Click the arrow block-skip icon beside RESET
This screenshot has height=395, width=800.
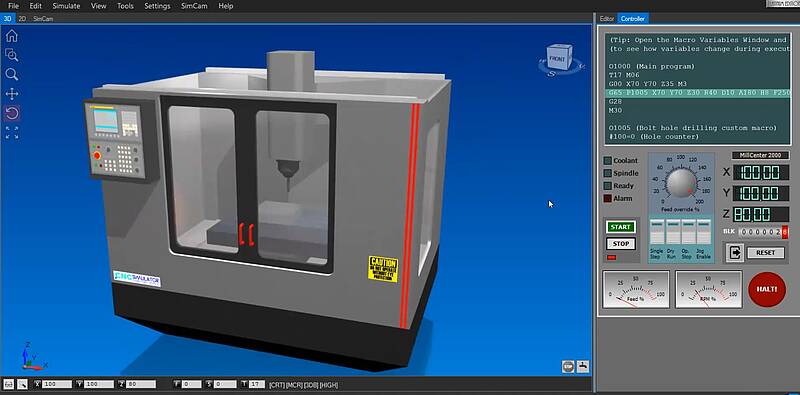pyautogui.click(x=735, y=253)
